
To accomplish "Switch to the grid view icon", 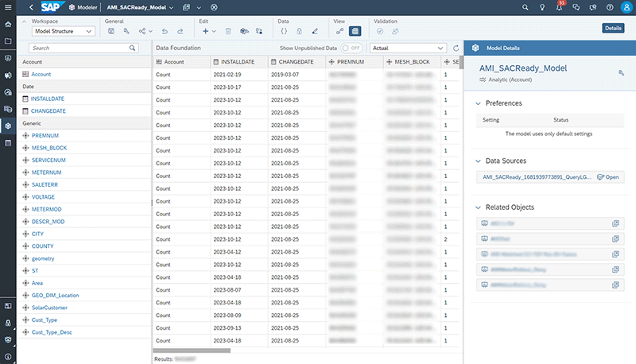I will (355, 31).
